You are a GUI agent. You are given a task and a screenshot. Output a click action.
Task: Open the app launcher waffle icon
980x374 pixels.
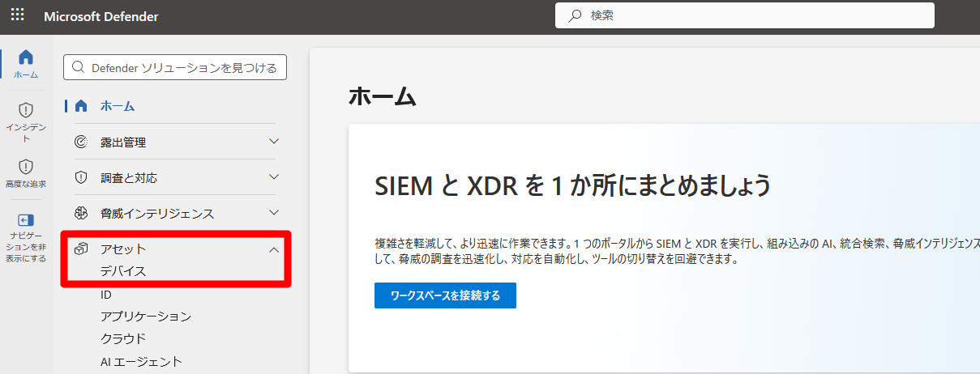coord(17,15)
